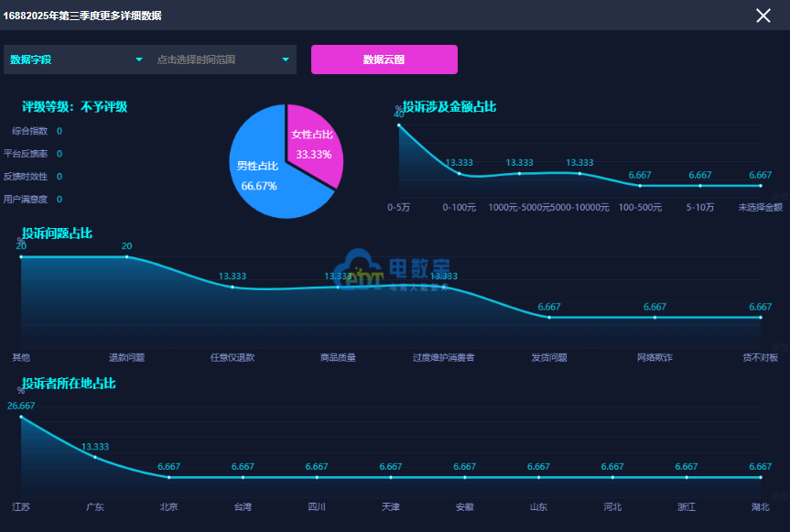Click the arrow icon of time range selector
Viewport: 790px width, 532px height.
click(286, 60)
